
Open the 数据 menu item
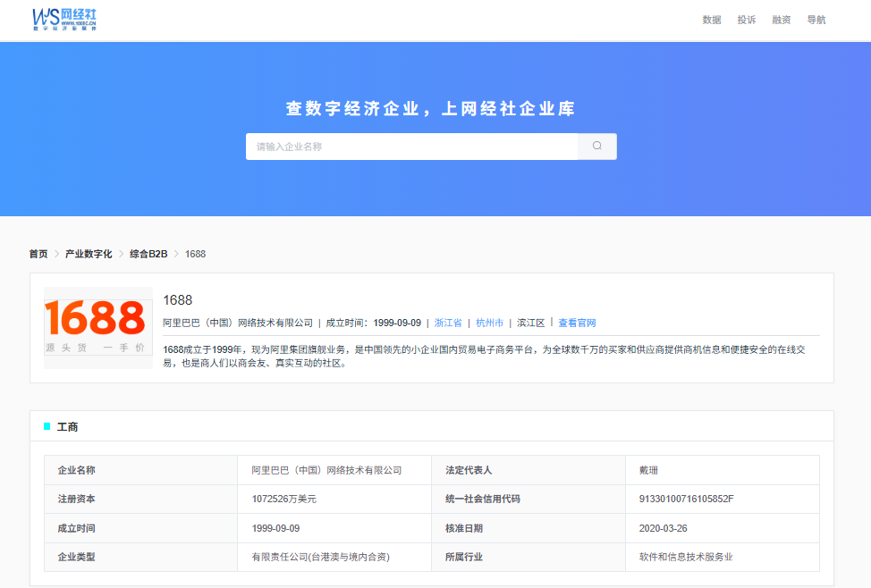tap(712, 20)
